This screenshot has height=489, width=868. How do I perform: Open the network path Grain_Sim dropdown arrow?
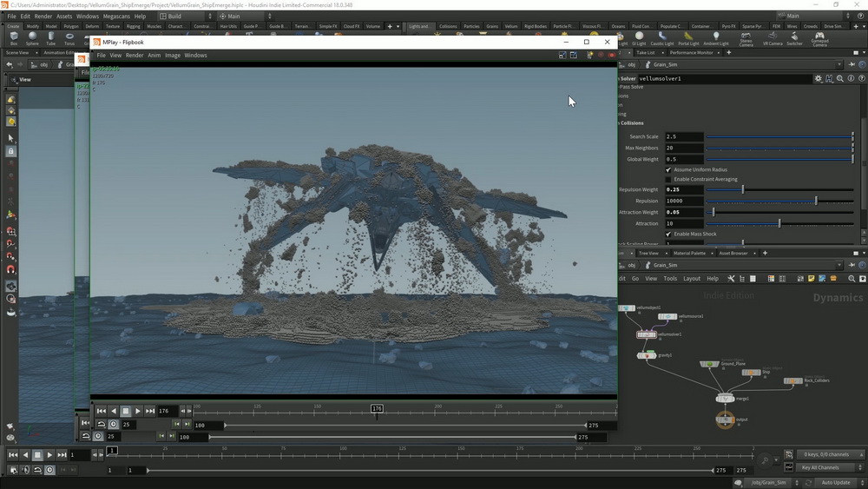pyautogui.click(x=839, y=265)
